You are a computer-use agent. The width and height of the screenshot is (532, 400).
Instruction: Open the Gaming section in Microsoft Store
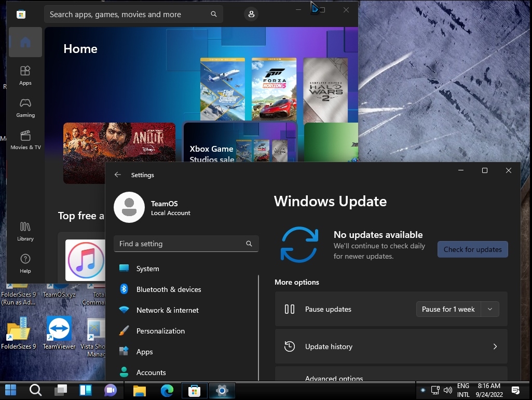click(25, 107)
